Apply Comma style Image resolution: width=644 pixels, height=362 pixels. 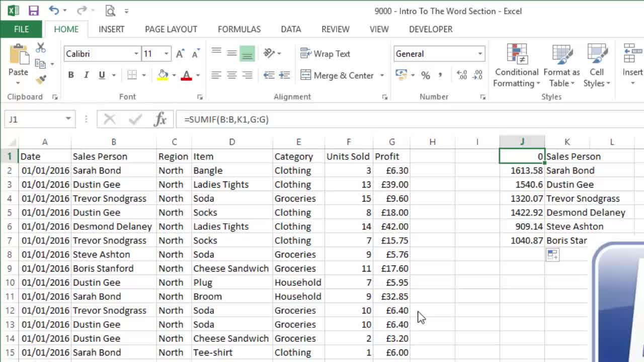(440, 75)
